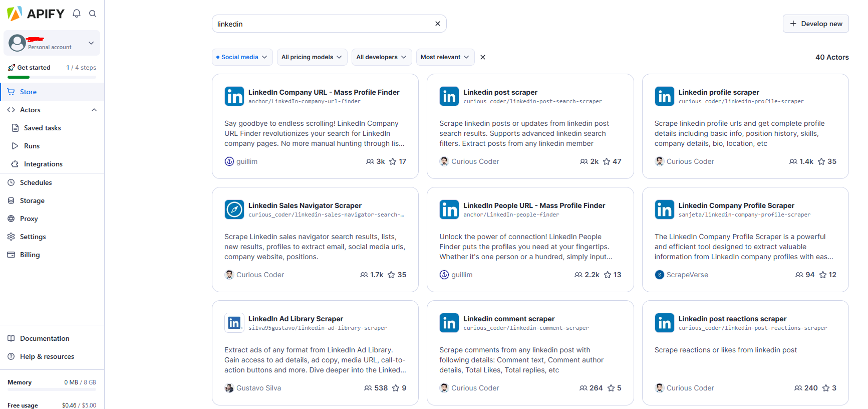Click the personal account avatar icon
This screenshot has height=409, width=868.
(x=17, y=43)
